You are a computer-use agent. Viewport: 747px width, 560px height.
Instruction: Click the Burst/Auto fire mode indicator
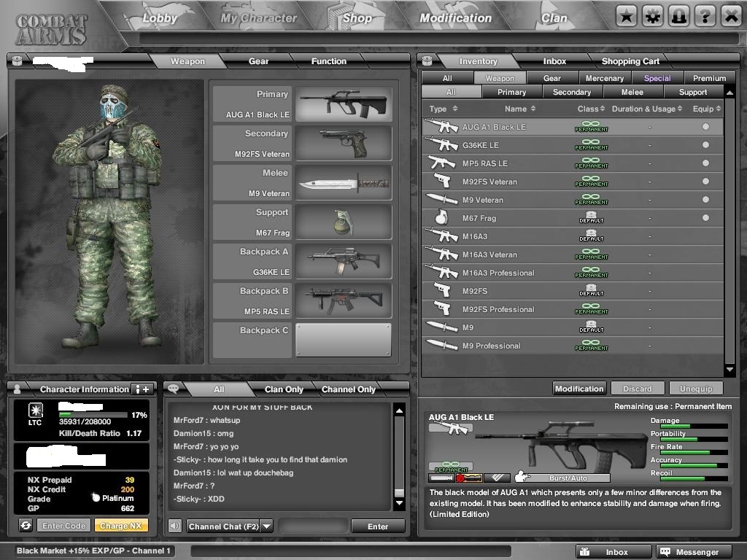pyautogui.click(x=562, y=478)
